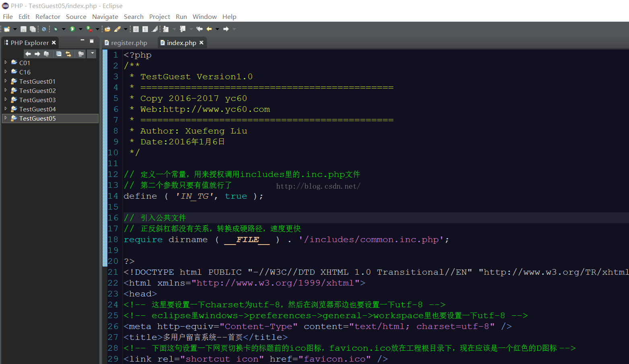This screenshot has width=629, height=364.
Task: Click the Next Annotation icon
Action: [x=166, y=29]
